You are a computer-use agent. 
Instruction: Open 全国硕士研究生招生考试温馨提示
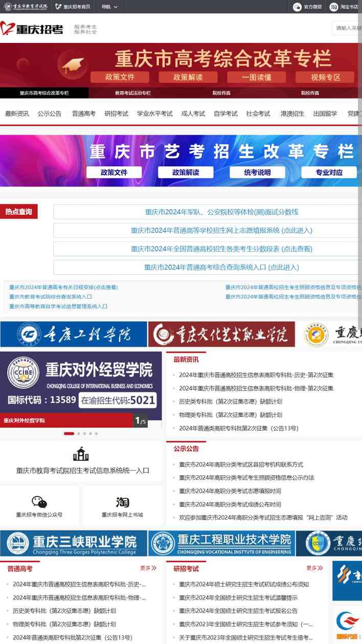[238, 597]
